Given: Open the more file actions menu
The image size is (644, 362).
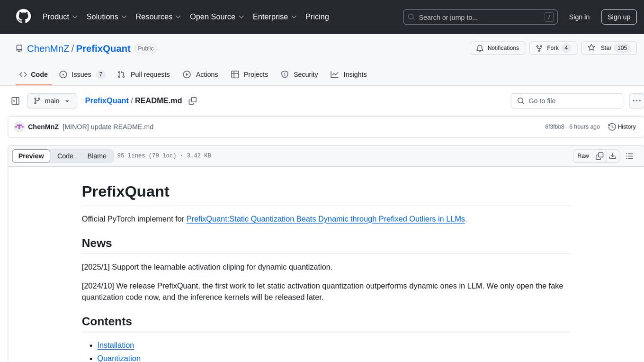Looking at the screenshot, I should point(636,101).
